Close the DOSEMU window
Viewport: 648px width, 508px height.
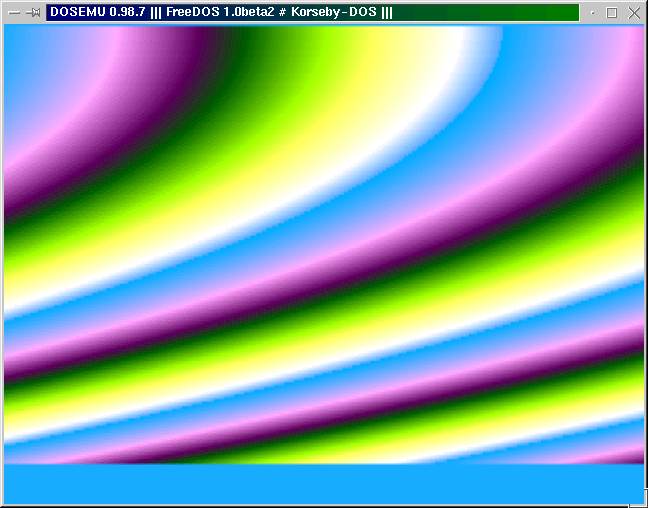(632, 13)
